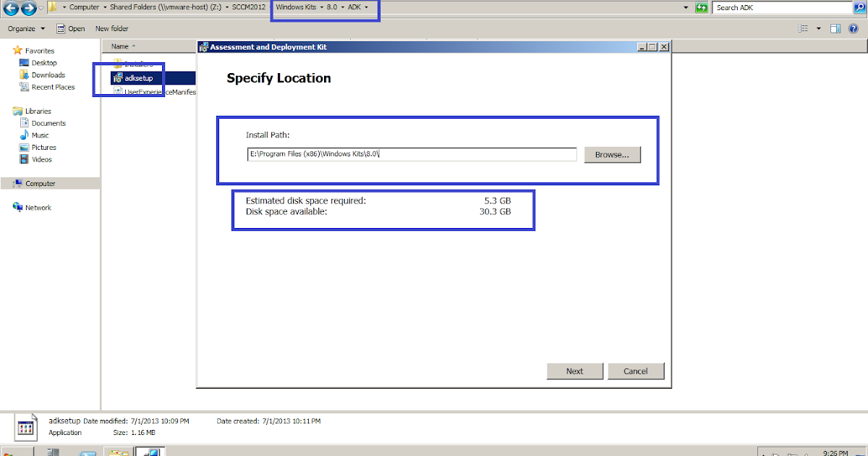Viewport: 868px width, 456px height.
Task: Show the preview pane icon
Action: [835, 28]
